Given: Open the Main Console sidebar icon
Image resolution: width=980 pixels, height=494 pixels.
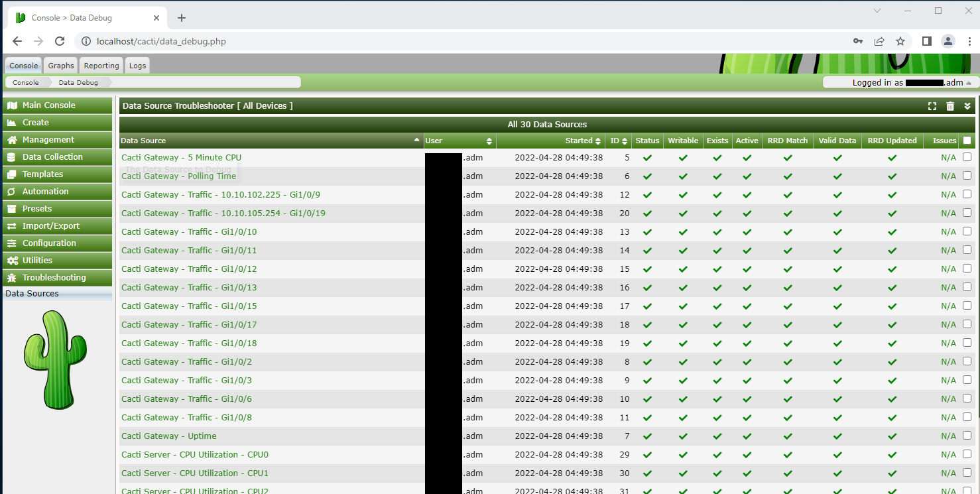Looking at the screenshot, I should [12, 105].
